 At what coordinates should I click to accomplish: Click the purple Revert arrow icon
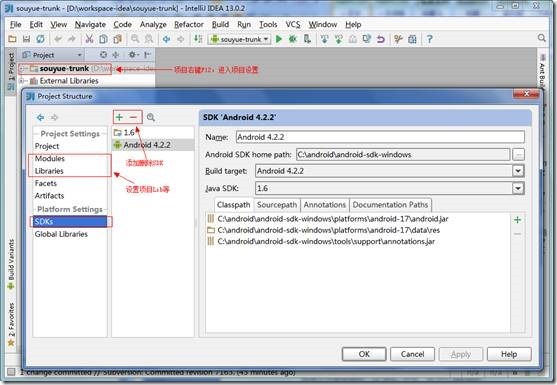pos(381,39)
